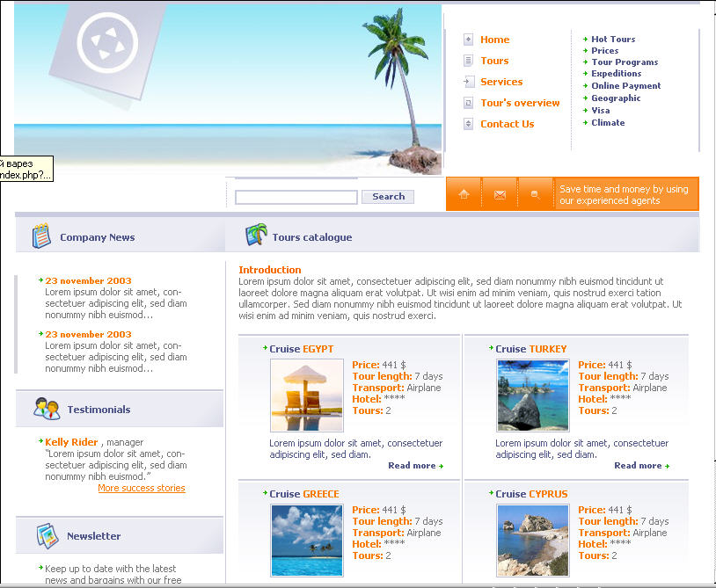
Task: Click the Newsletter photos icon
Action: pyautogui.click(x=47, y=535)
